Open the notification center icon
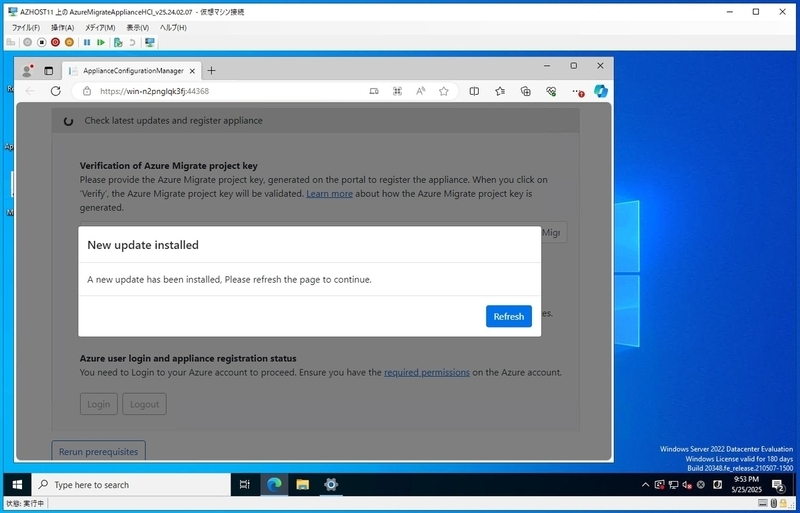800x513 pixels. 778,484
